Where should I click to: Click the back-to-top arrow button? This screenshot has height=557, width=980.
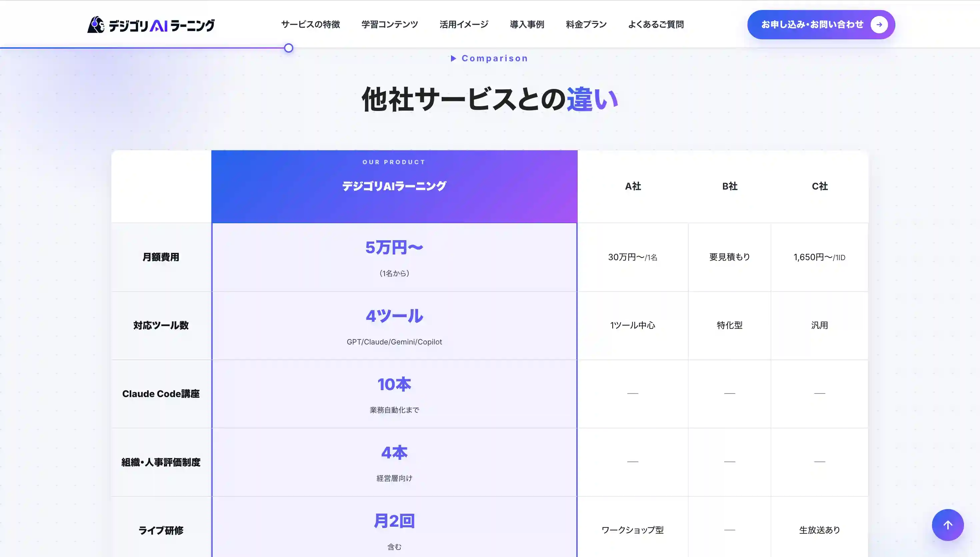click(947, 525)
